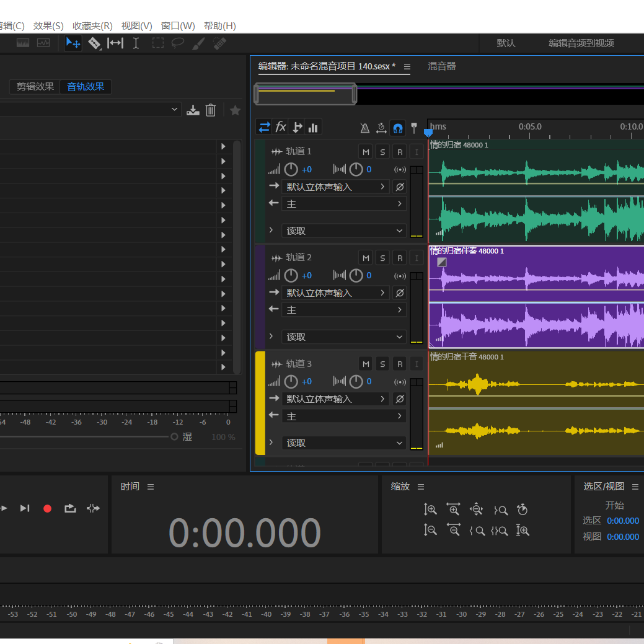Open 轨道 1 input 默认立体声输入 dropdown

[335, 187]
